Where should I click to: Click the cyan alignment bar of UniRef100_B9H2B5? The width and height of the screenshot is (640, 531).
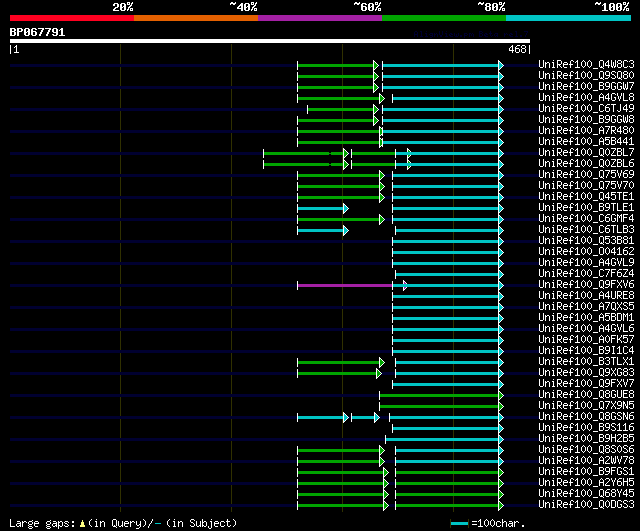[x=442, y=440]
